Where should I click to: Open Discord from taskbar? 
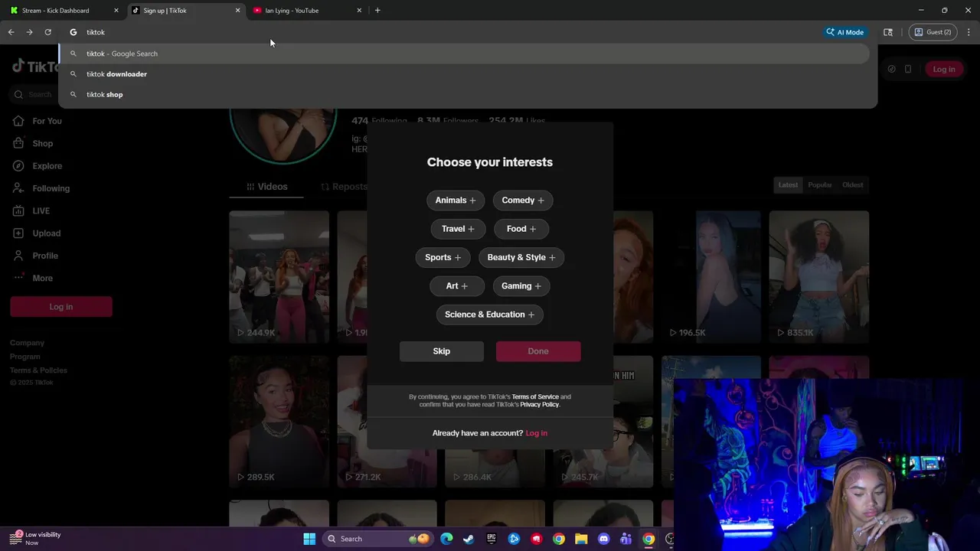click(603, 539)
